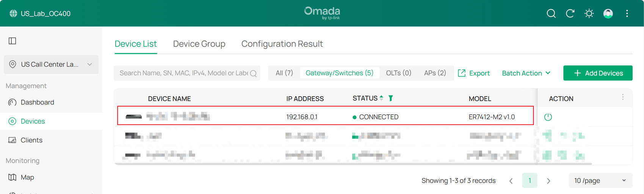This screenshot has height=194, width=644.
Task: Open the vertical three-dot header menu
Action: tap(627, 14)
